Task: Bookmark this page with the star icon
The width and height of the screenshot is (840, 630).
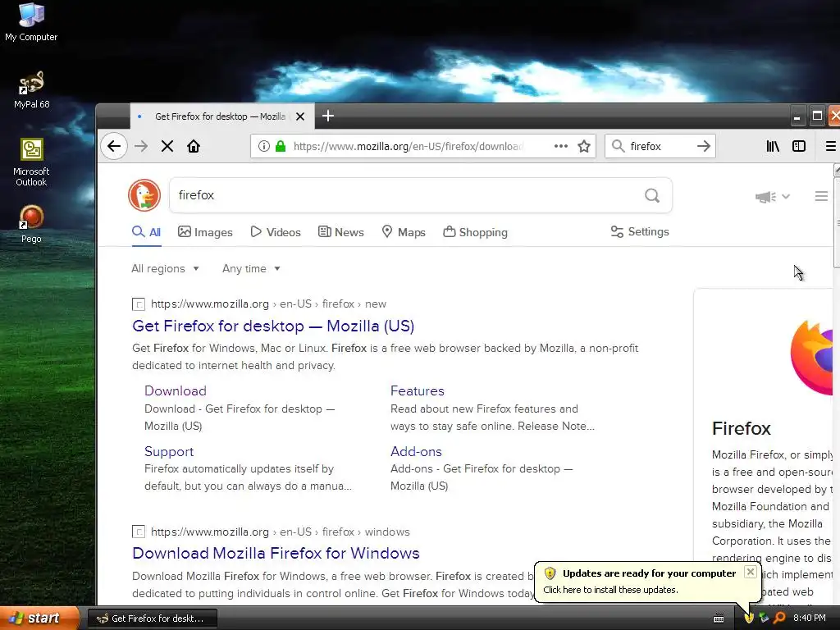Action: coord(584,146)
